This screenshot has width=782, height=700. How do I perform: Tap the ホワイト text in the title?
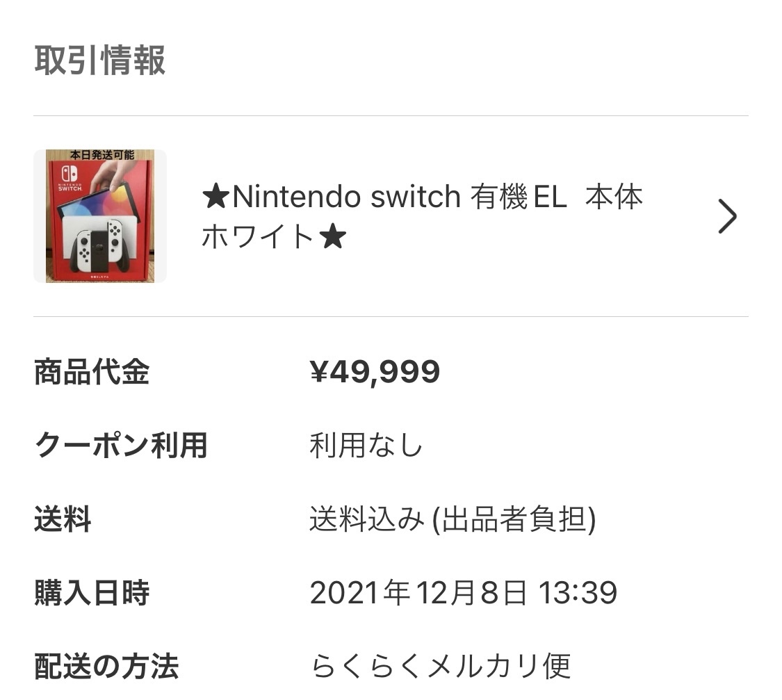pyautogui.click(x=258, y=238)
